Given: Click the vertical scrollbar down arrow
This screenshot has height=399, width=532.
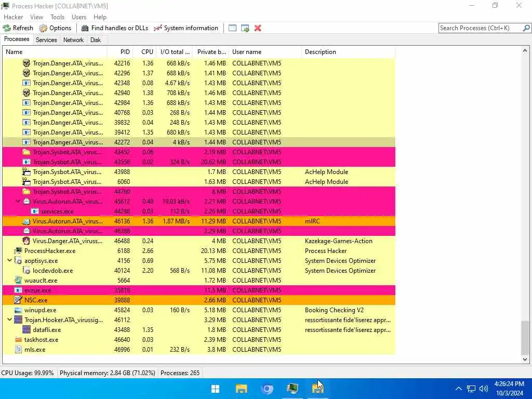Looking at the screenshot, I should click(525, 360).
